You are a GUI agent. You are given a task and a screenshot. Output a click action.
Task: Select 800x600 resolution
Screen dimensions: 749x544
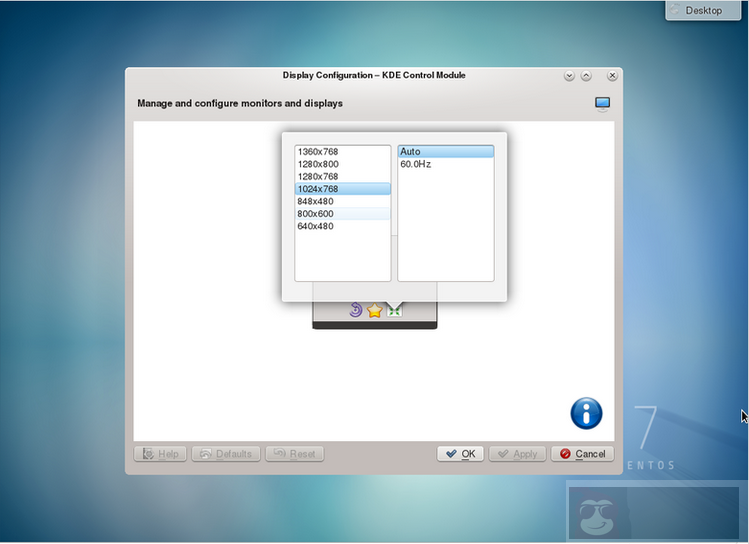[342, 213]
